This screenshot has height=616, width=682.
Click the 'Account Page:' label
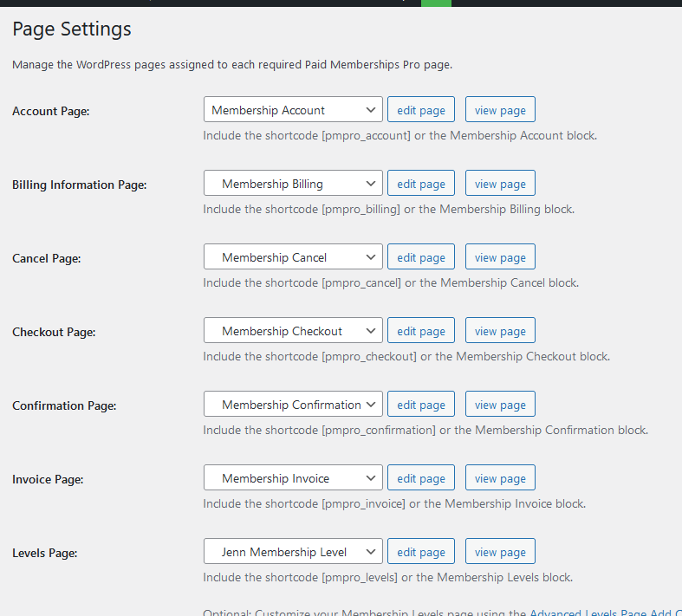(51, 111)
